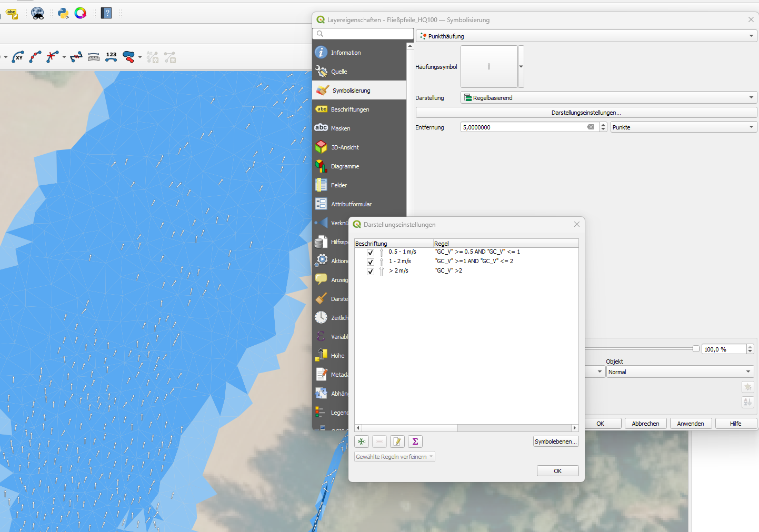The image size is (759, 532).
Task: Open the Diagramme settings icon
Action: [x=321, y=166]
